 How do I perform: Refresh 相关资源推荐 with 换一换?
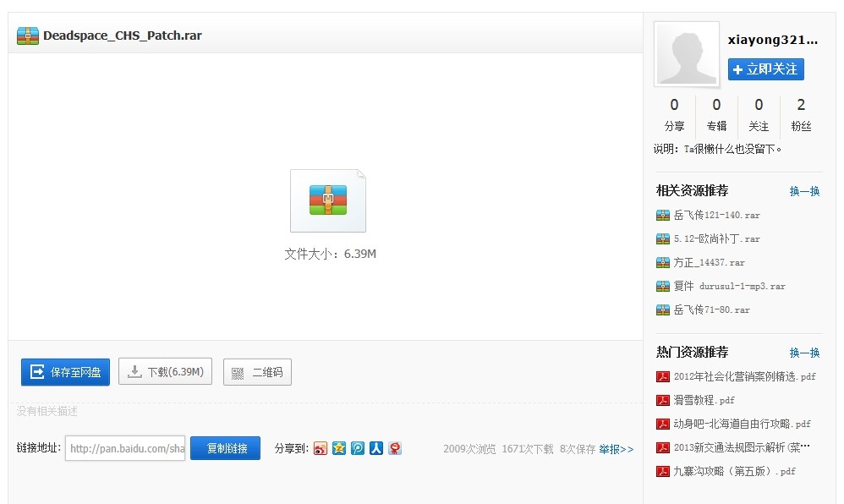click(804, 191)
